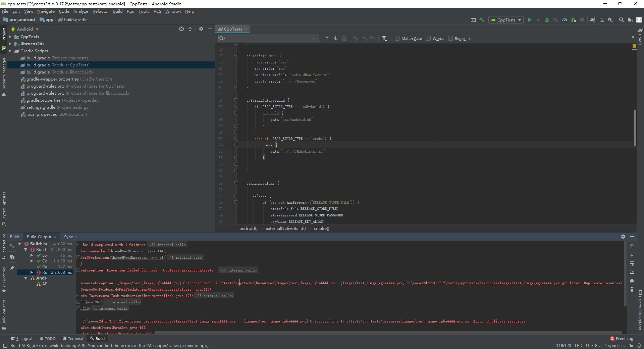The height and width of the screenshot is (349, 644).
Task: Open the SDK Manager icon
Action: 610,20
